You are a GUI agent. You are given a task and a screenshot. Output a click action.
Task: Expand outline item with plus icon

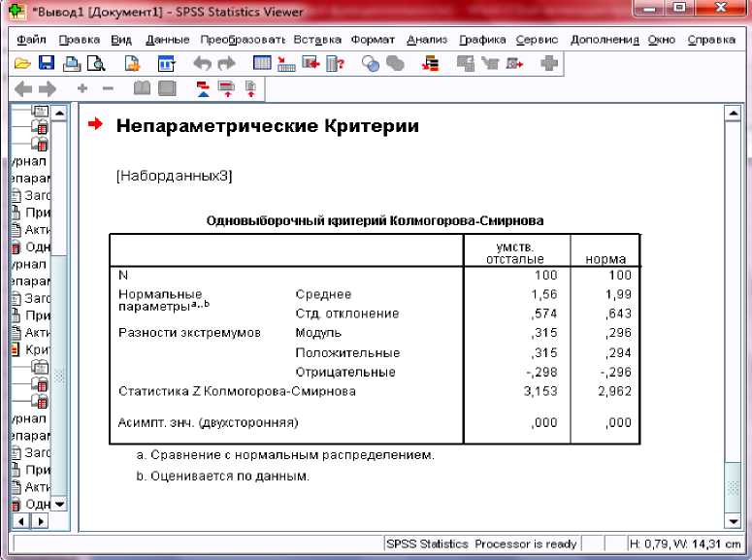[x=82, y=88]
